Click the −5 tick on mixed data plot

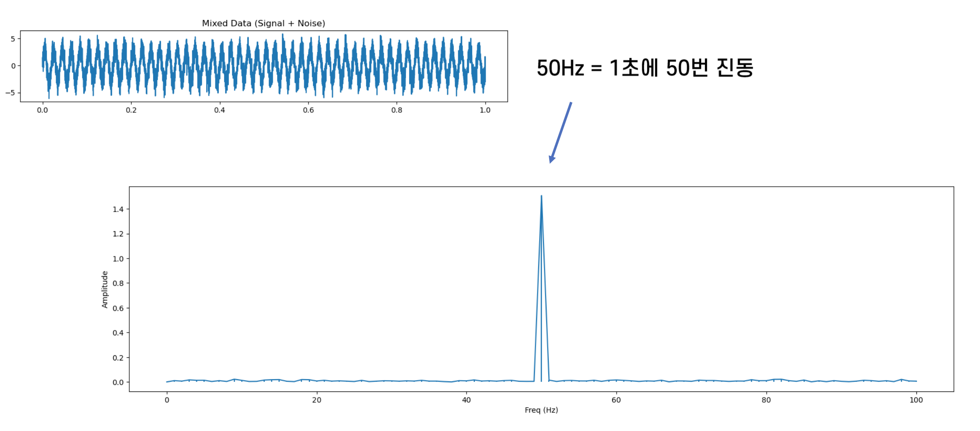pyautogui.click(x=10, y=93)
